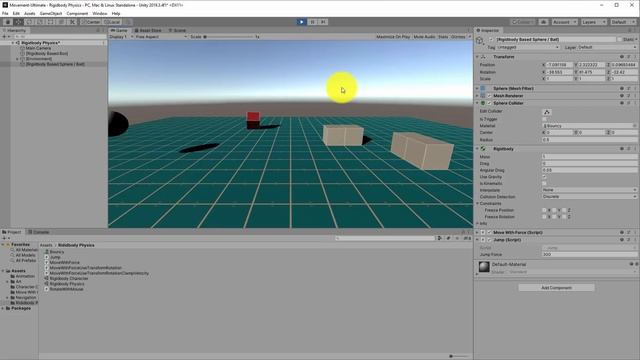This screenshot has height=360, width=640.
Task: Click the Default-Material sphere preview
Action: pyautogui.click(x=484, y=267)
